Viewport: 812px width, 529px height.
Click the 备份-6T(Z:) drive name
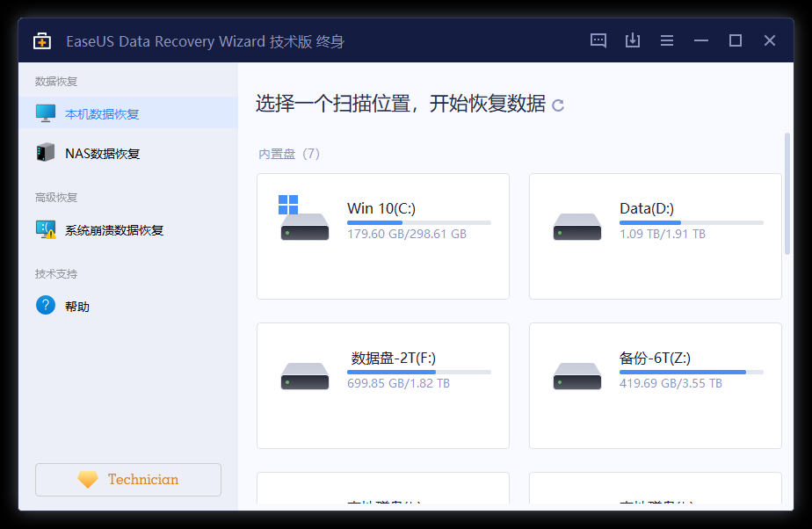(655, 359)
